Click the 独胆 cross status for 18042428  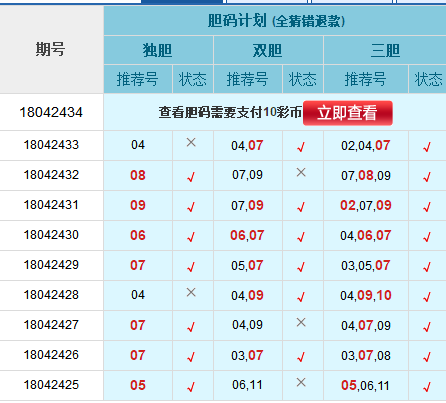pos(191,293)
